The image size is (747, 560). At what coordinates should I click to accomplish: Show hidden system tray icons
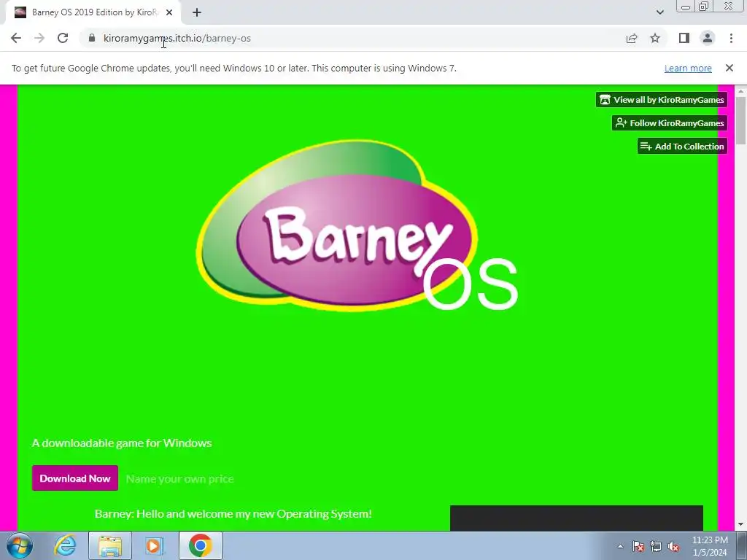620,546
